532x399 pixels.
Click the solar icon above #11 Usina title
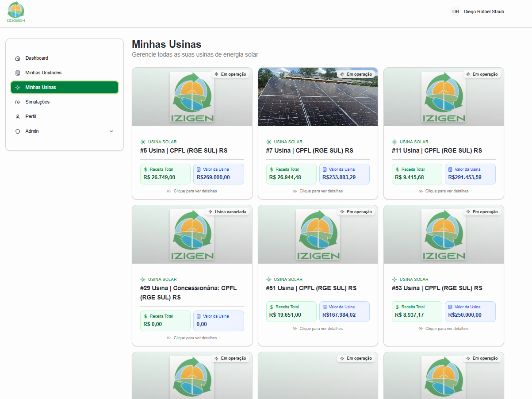(394, 142)
